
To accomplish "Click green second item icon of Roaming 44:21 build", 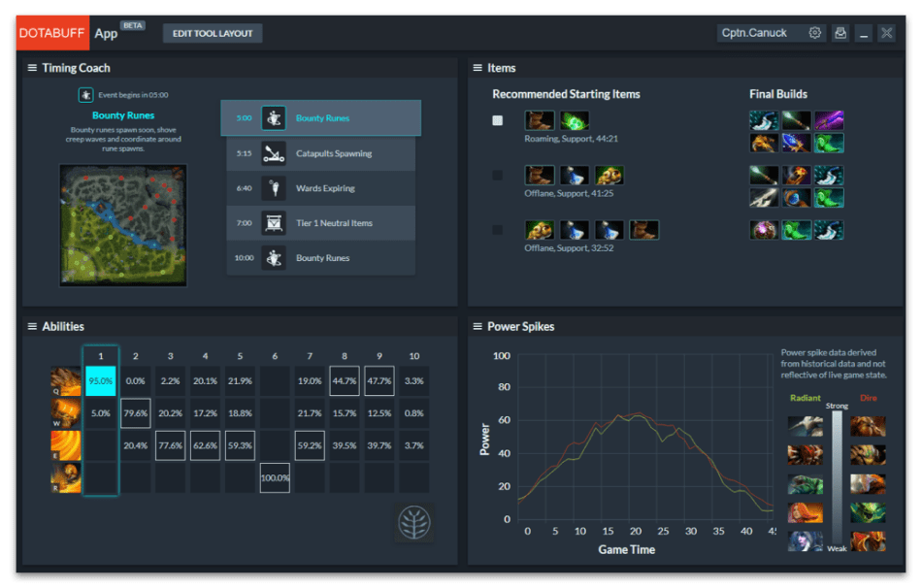I will pos(575,120).
